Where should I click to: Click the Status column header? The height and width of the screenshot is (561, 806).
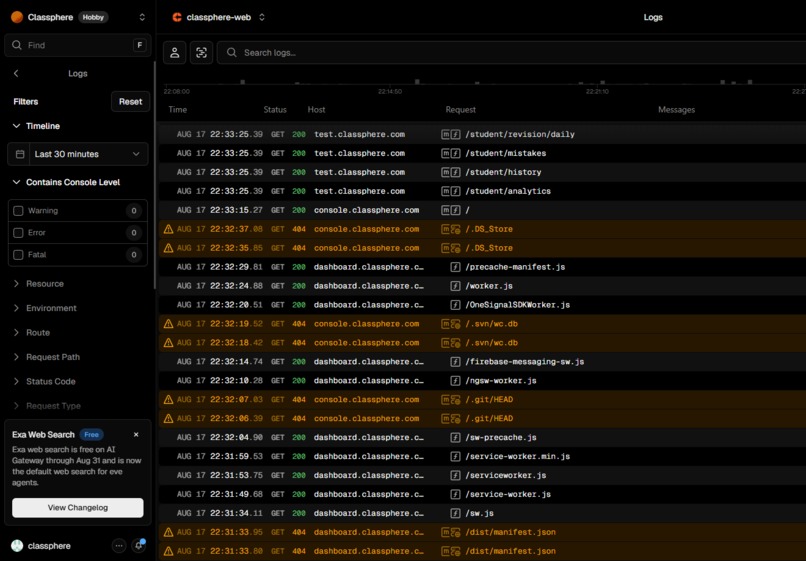[x=275, y=110]
